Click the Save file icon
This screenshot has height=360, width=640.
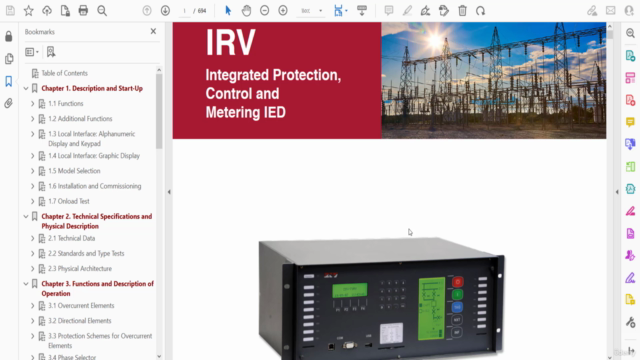(10, 11)
